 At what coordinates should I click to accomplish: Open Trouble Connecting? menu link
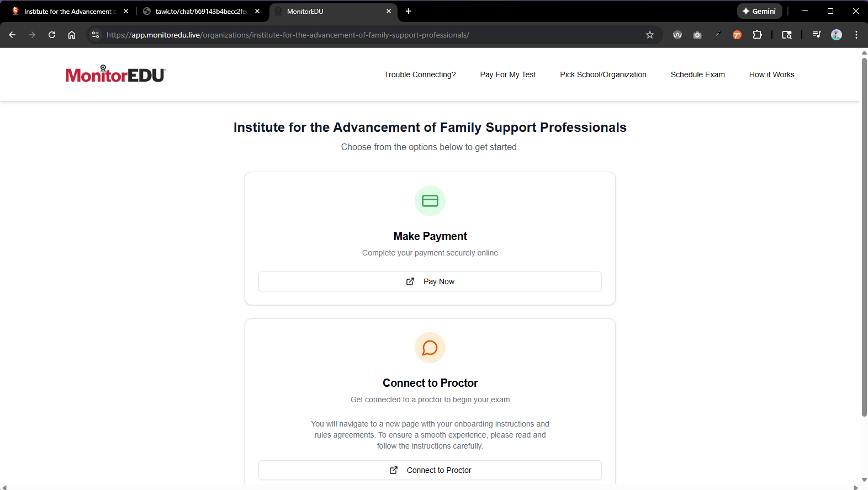pyautogui.click(x=420, y=74)
